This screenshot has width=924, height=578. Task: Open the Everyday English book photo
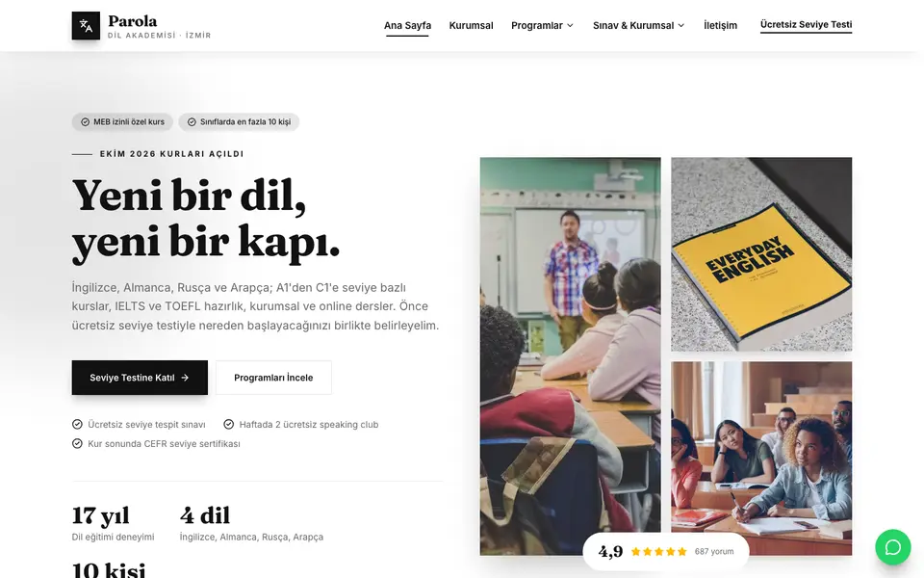coord(761,254)
